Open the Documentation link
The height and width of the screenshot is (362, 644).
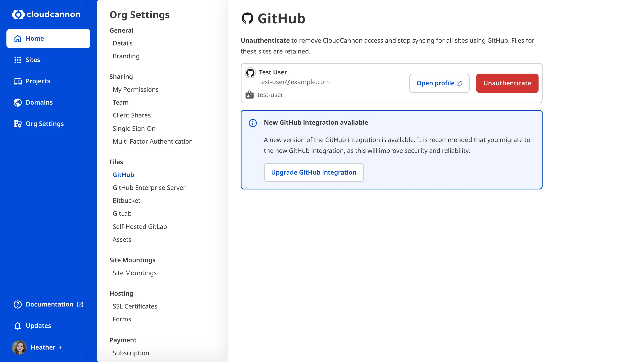(48, 304)
